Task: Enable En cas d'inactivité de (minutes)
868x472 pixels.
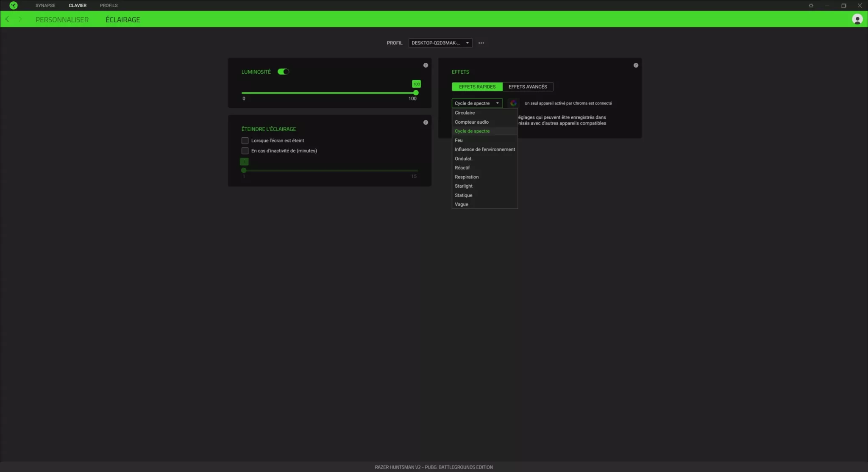Action: point(245,150)
